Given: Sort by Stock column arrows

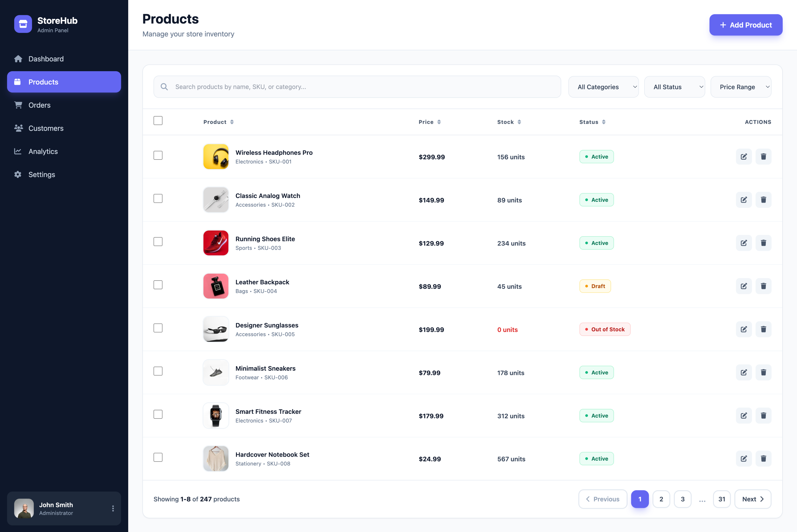Looking at the screenshot, I should (x=519, y=122).
